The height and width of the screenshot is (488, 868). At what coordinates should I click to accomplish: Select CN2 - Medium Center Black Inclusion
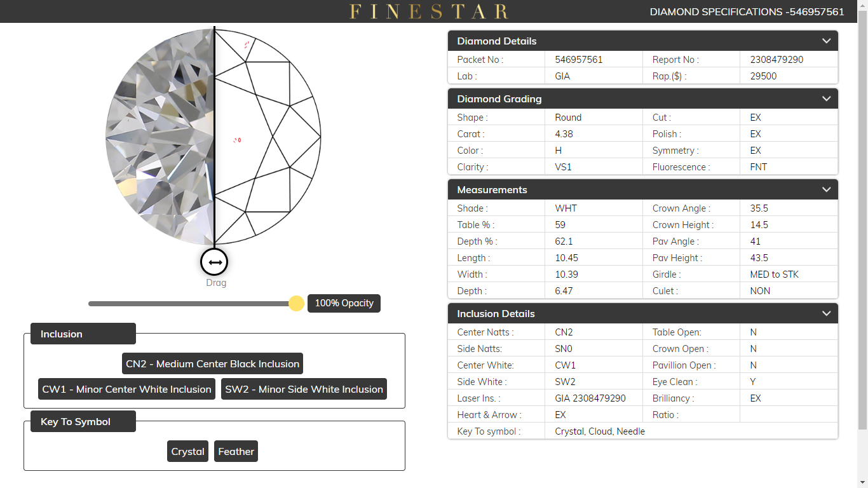coord(212,363)
